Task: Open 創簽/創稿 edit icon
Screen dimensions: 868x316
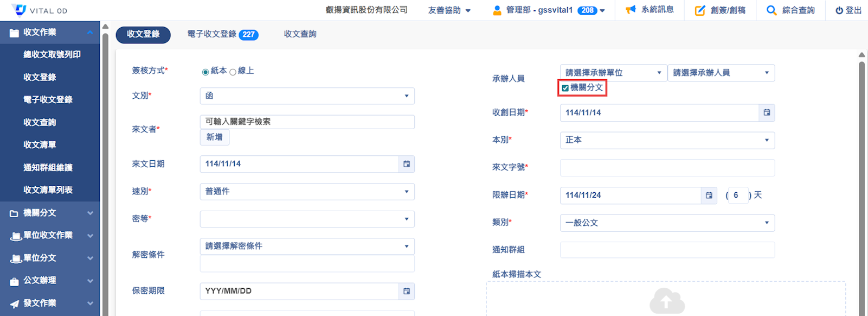Action: tap(700, 10)
